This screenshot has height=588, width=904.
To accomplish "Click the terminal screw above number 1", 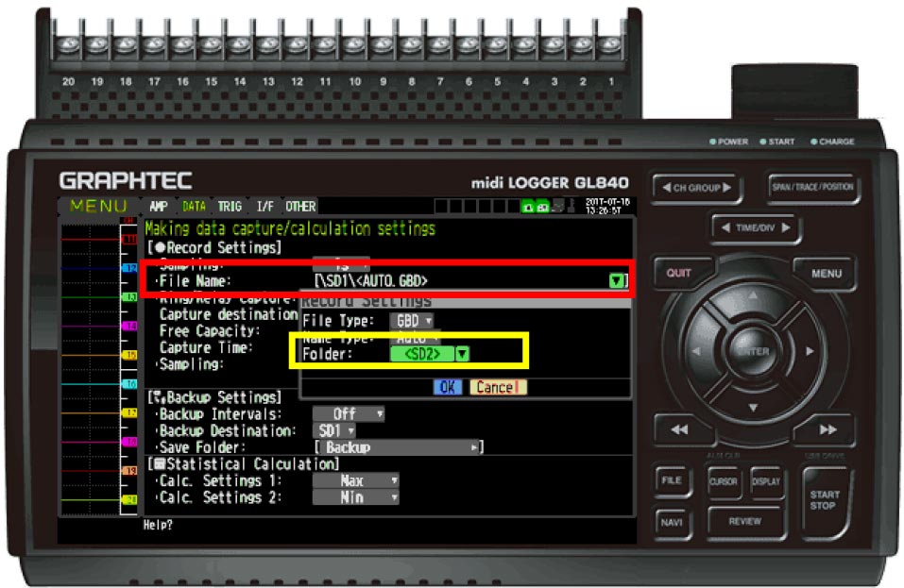I will [610, 45].
